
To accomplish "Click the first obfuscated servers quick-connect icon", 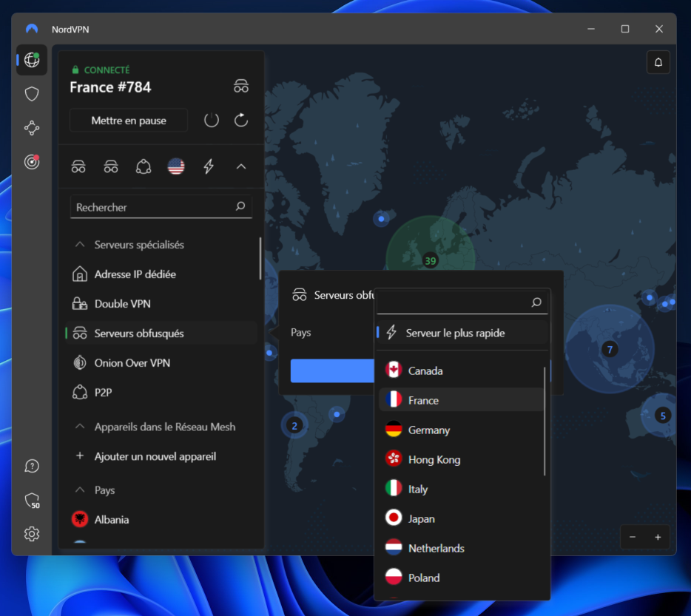I will [78, 166].
